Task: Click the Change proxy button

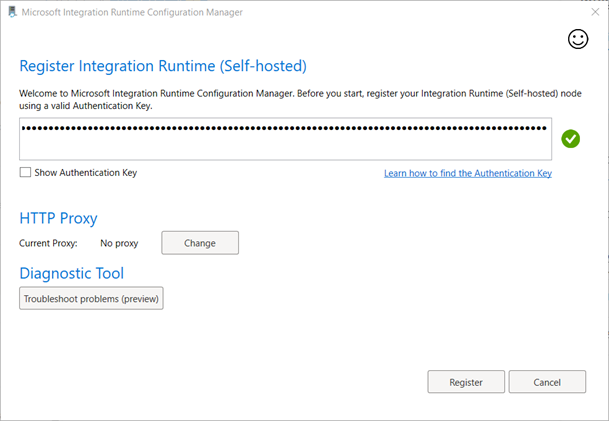Action: point(200,243)
